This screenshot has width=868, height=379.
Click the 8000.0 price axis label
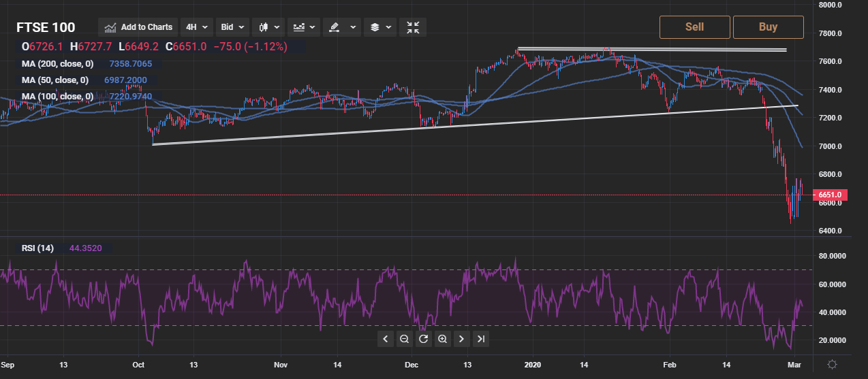(830, 5)
